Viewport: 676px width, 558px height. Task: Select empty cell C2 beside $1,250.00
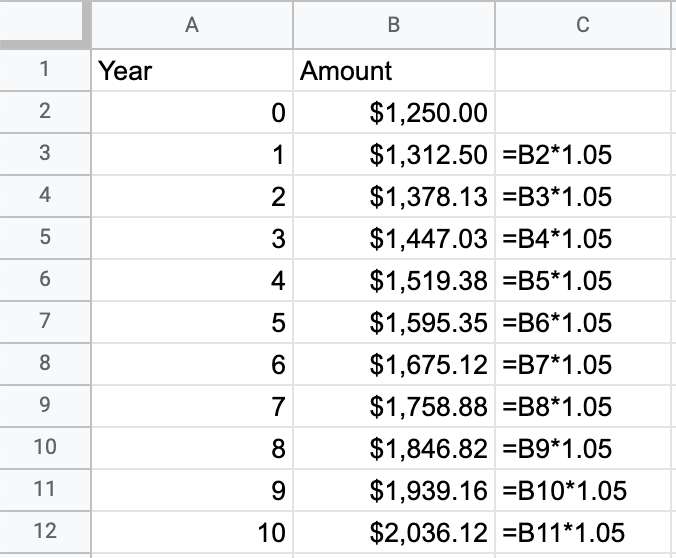tap(583, 112)
